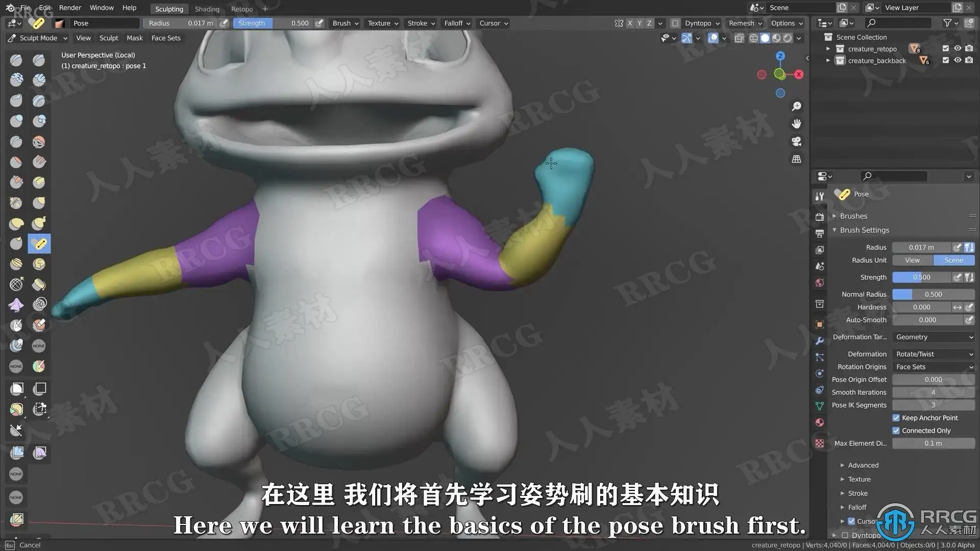Click the red X axis gizmo
The height and width of the screenshot is (551, 980).
click(799, 74)
